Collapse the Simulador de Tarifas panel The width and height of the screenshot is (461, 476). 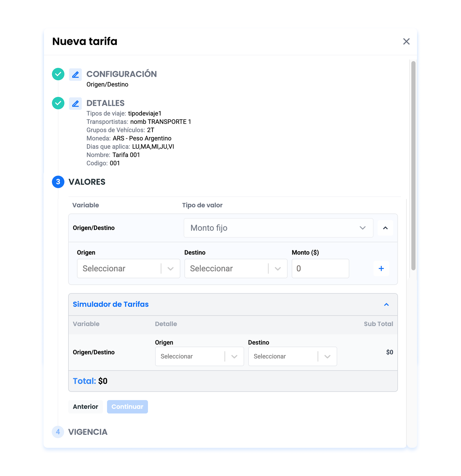[x=386, y=304]
